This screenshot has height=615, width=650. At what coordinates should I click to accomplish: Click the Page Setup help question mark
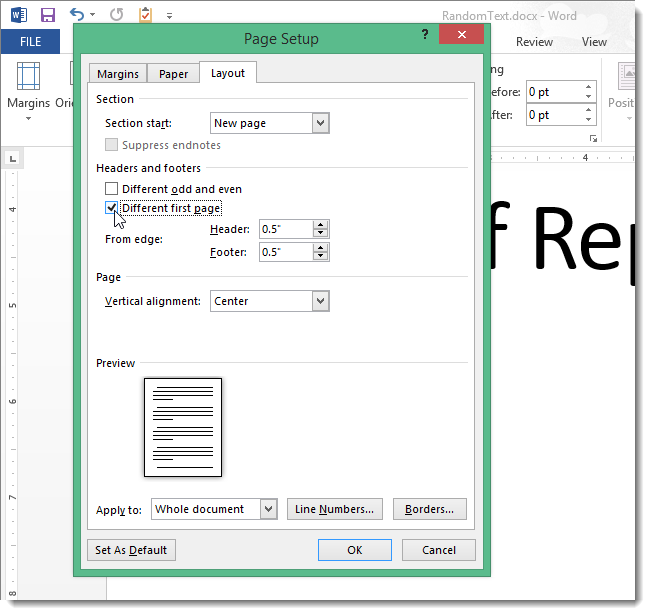coord(425,34)
